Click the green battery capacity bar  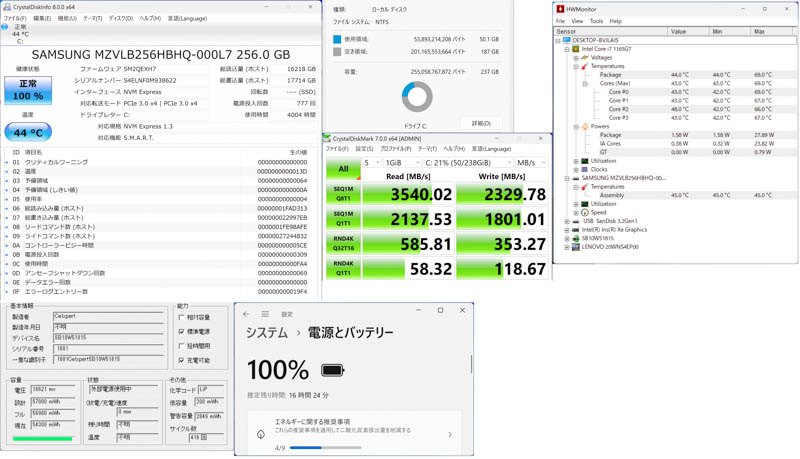(x=42, y=439)
